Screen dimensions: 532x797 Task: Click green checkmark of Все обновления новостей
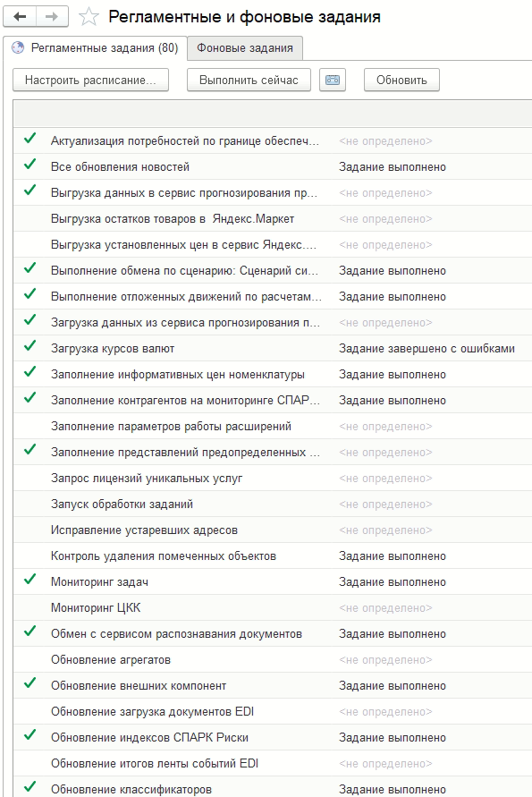pyautogui.click(x=30, y=165)
